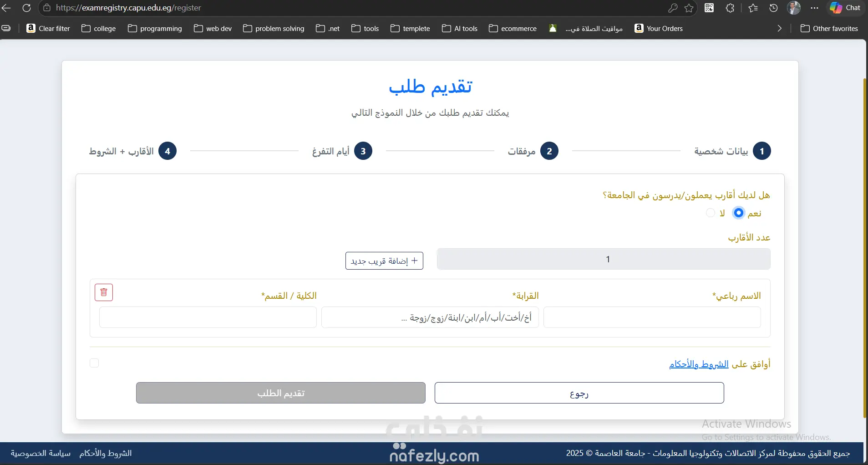Image resolution: width=868 pixels, height=465 pixels.
Task: Open Copilot Chat in the toolbar
Action: 845,8
